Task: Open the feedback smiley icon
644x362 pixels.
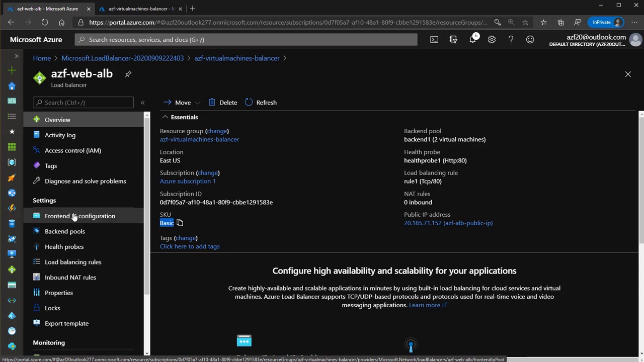Action: point(530,40)
